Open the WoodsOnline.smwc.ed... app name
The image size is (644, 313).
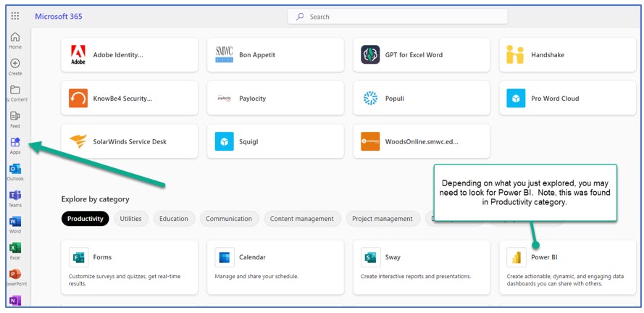click(x=422, y=141)
